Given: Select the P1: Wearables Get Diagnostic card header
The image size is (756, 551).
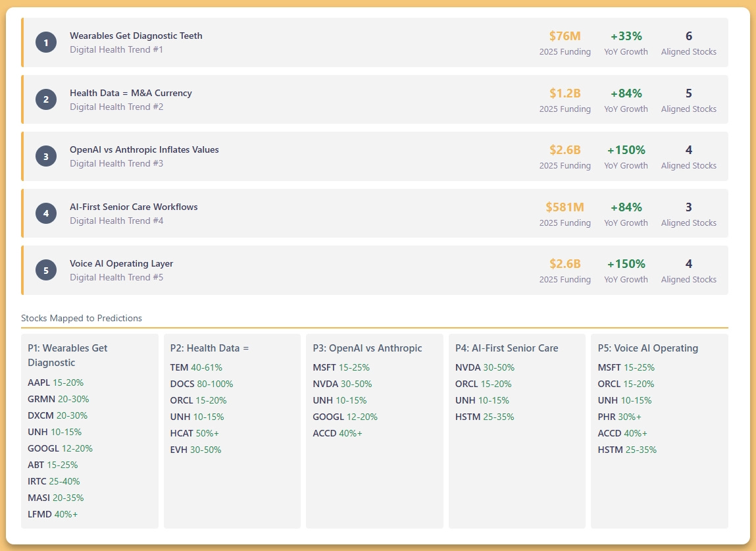Looking at the screenshot, I should coord(68,355).
